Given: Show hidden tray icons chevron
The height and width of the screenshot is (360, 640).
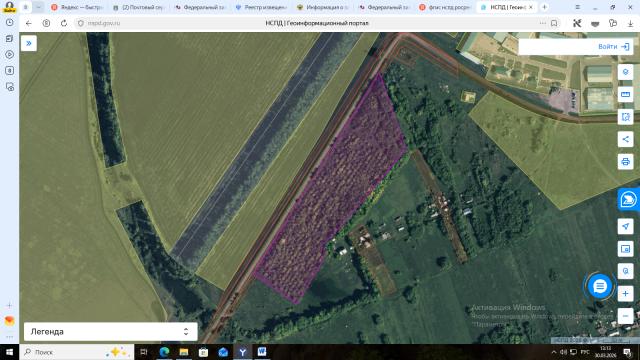Looking at the screenshot, I should [x=553, y=352].
